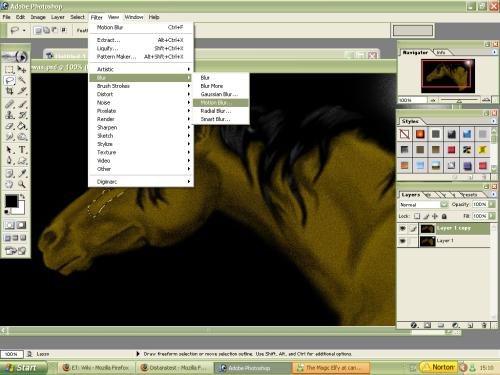Select the Lasso tool in toolbox
Viewport: 500px width, 375px height.
point(9,80)
